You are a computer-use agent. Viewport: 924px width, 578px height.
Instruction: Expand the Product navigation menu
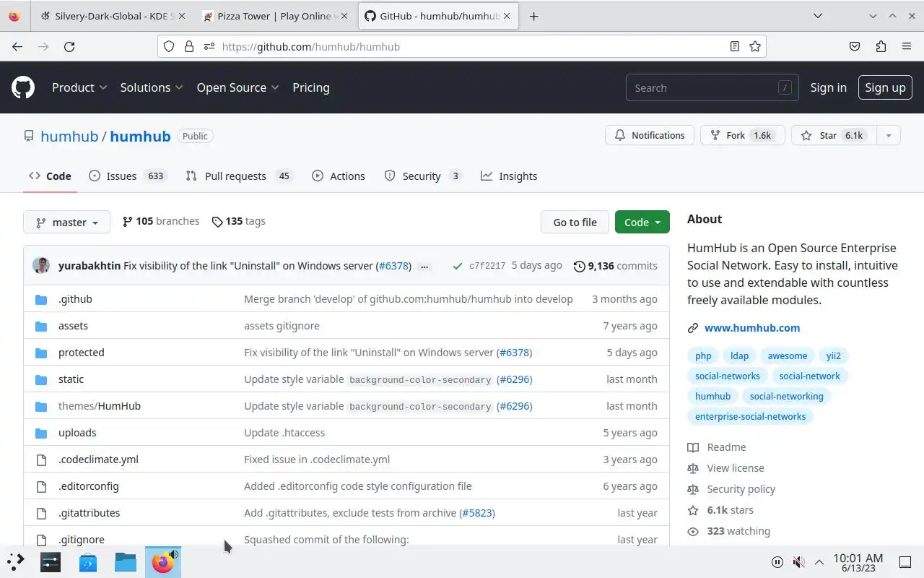79,87
